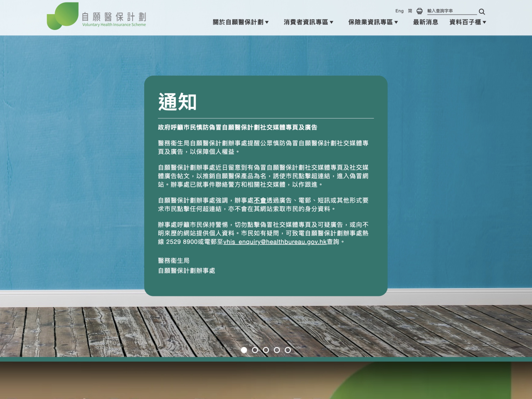Viewport: 532px width, 399px height.
Task: Open the vhis_enquiry@healthbureau.gov.hk email link
Action: (275, 242)
